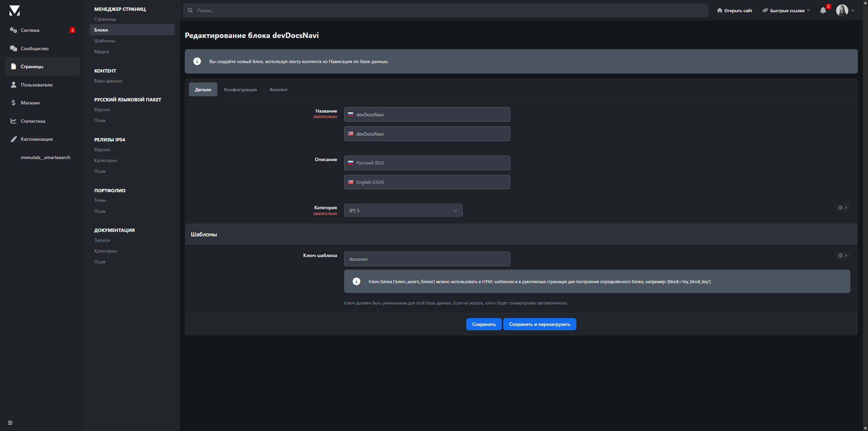Open the Шаблоны link in Менеджер страниц
The height and width of the screenshot is (431, 868).
pos(105,41)
